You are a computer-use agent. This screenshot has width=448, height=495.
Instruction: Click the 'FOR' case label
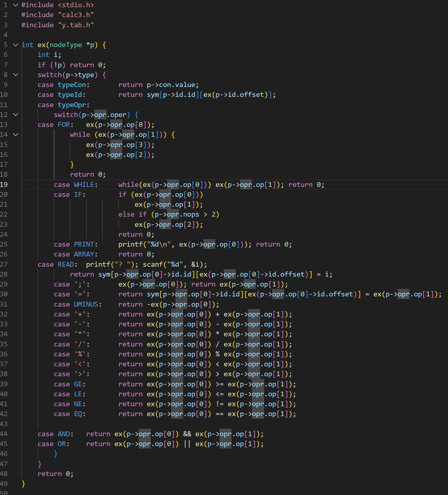[x=64, y=125]
